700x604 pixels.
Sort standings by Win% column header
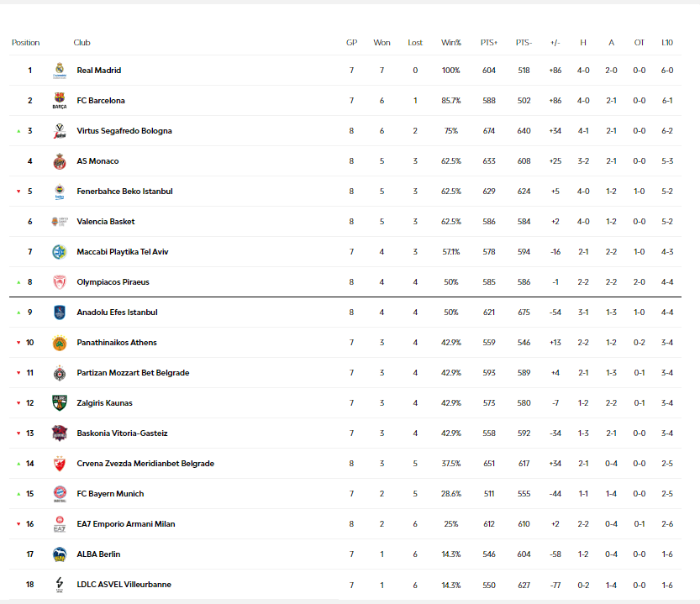click(451, 43)
